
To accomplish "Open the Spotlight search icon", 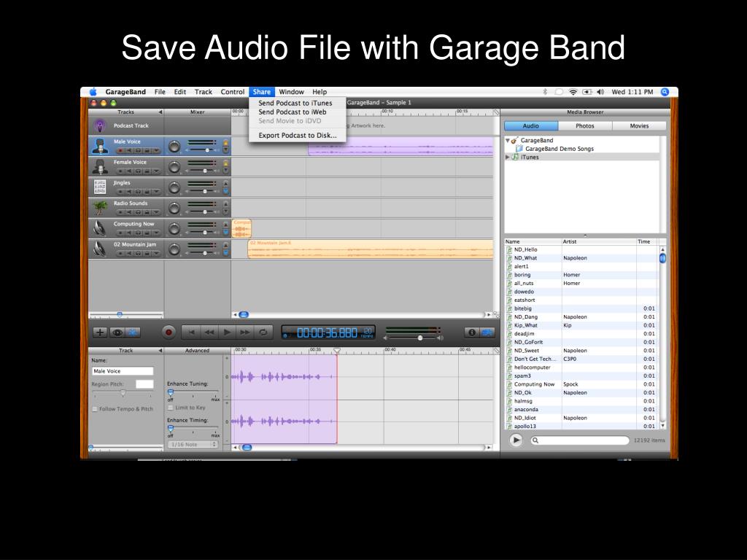I will (x=665, y=92).
